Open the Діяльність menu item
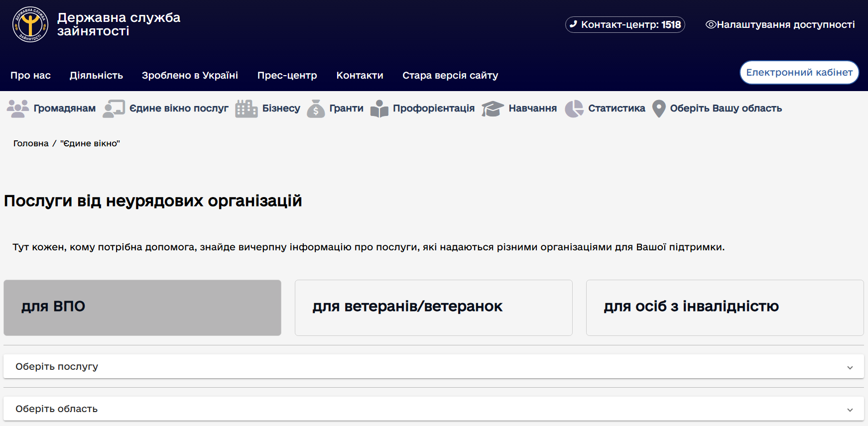This screenshot has width=868, height=426. coord(96,75)
